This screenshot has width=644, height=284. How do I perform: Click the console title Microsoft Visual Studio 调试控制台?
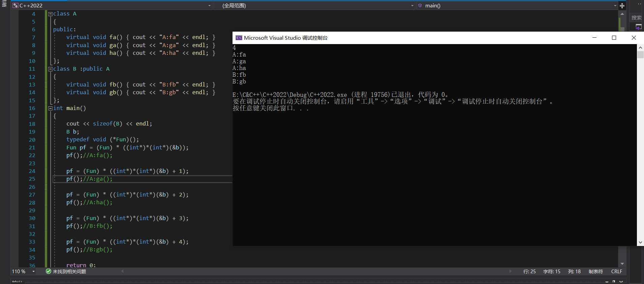(x=286, y=38)
